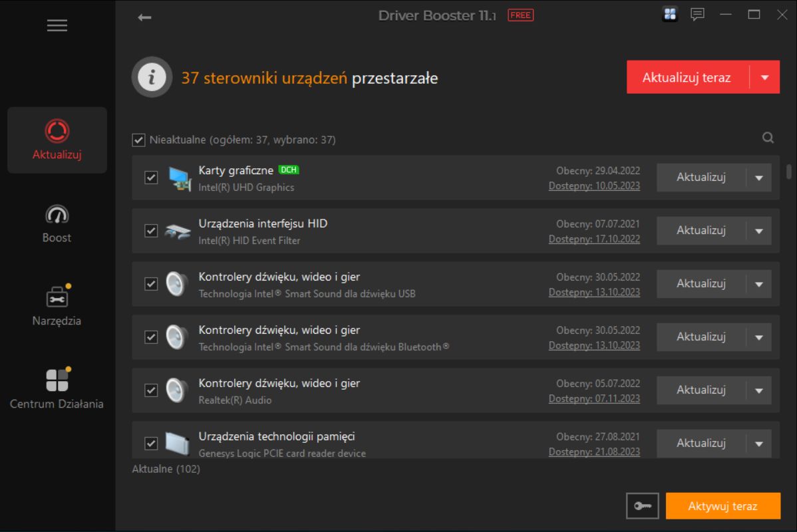
Task: Show the Aktualne (102) driver list
Action: click(166, 469)
